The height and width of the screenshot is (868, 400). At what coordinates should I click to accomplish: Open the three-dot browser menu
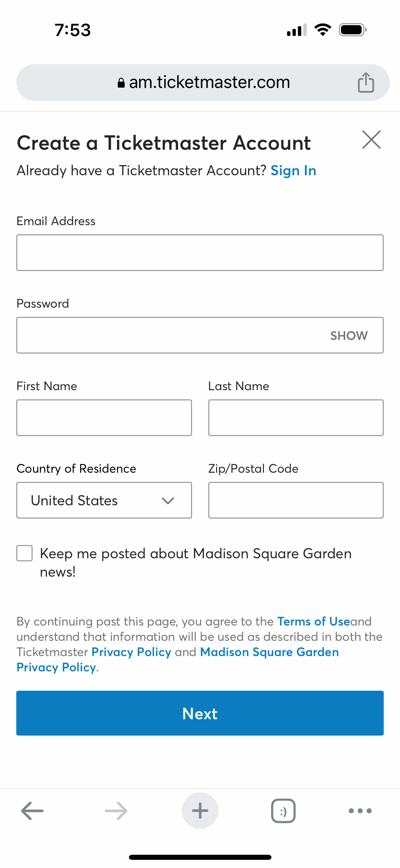[x=360, y=811]
